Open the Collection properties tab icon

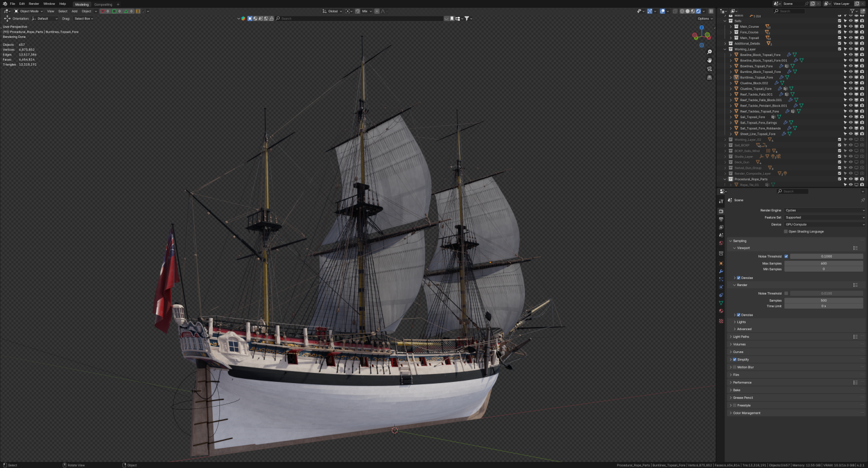pos(721,254)
